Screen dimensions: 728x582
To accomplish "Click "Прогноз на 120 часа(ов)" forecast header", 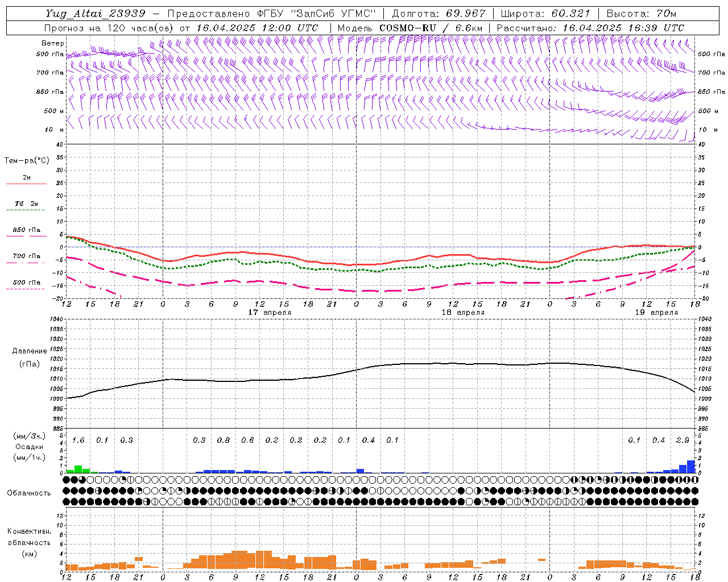I will click(x=110, y=28).
